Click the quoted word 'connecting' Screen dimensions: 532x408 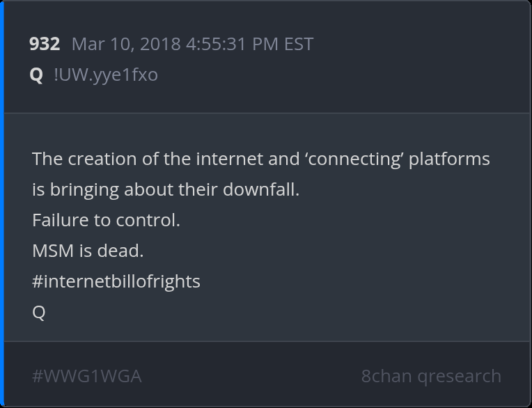354,159
